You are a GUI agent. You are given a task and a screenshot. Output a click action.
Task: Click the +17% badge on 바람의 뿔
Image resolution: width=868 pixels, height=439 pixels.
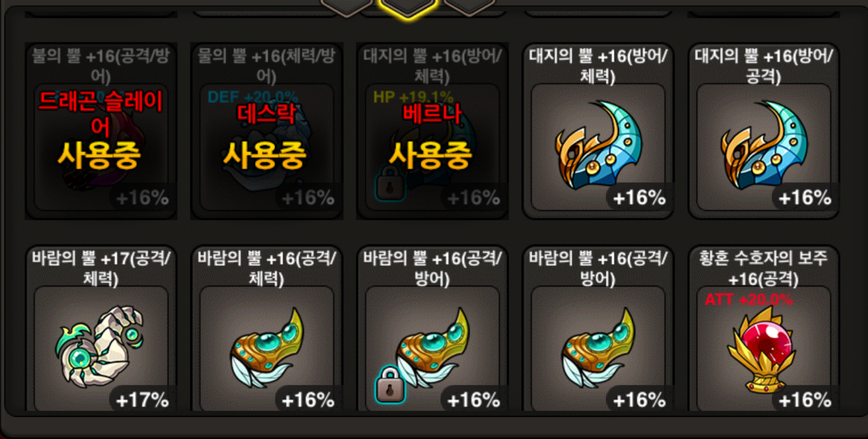click(x=142, y=400)
